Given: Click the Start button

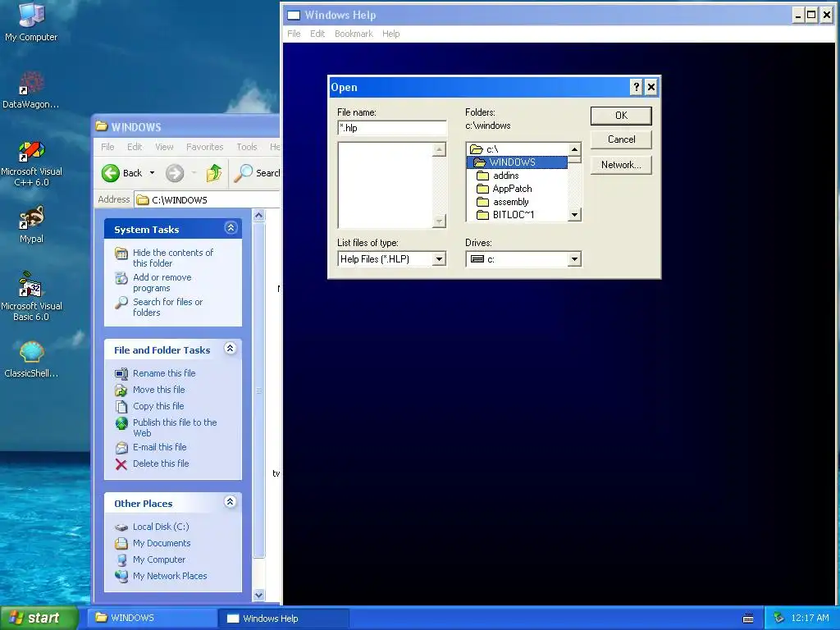Looking at the screenshot, I should [x=39, y=618].
